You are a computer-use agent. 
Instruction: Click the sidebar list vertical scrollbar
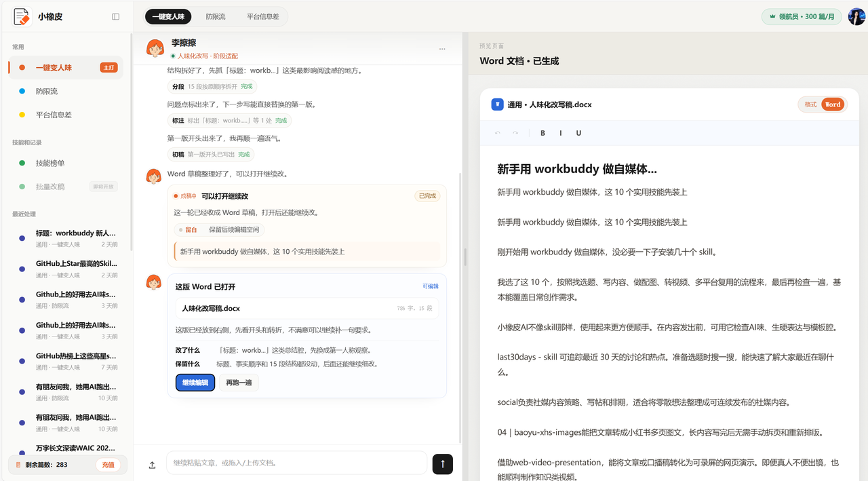coord(131,144)
